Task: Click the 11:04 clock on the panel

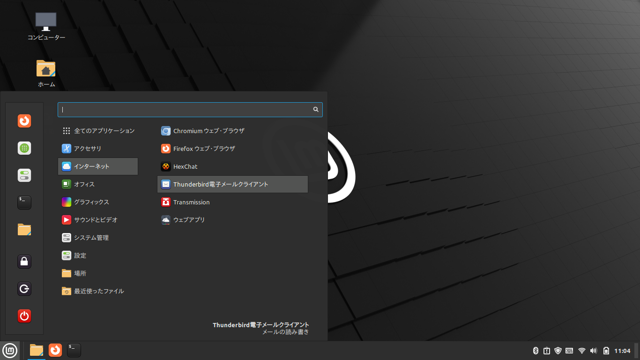Action: pos(622,351)
